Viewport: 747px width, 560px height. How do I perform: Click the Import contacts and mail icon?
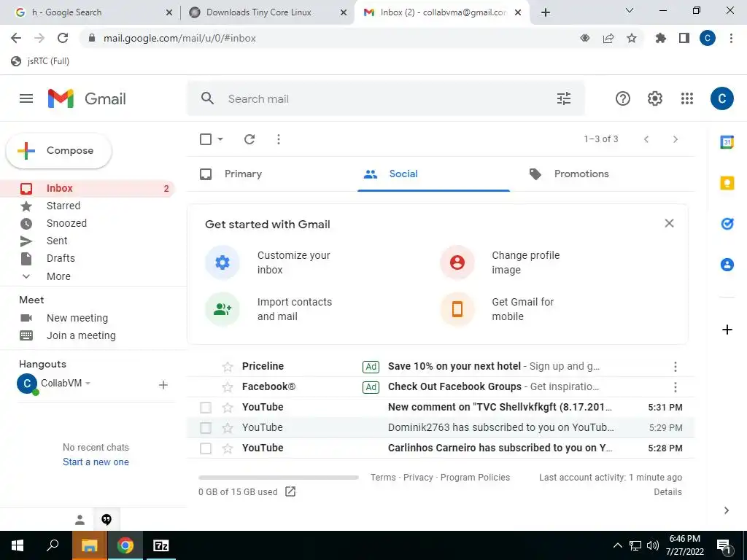pos(222,309)
